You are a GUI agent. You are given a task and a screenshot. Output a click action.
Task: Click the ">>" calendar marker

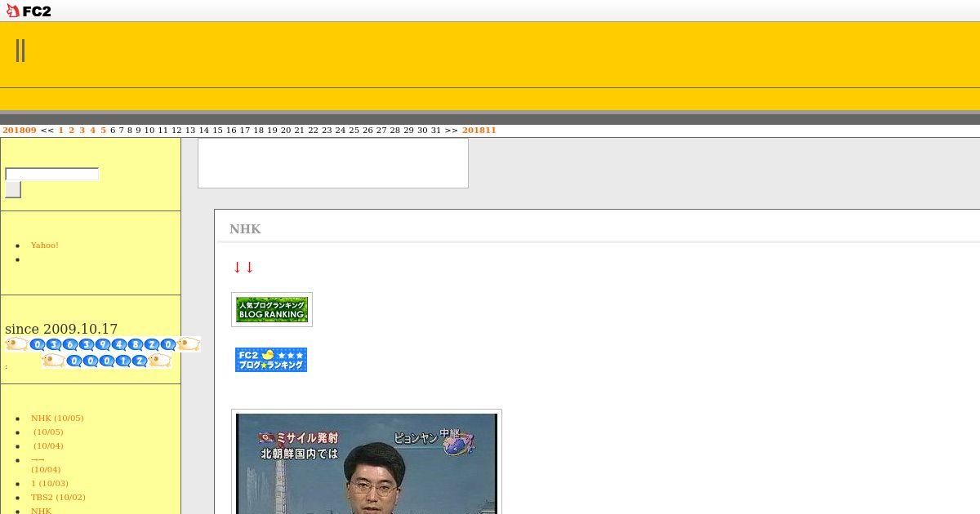452,131
